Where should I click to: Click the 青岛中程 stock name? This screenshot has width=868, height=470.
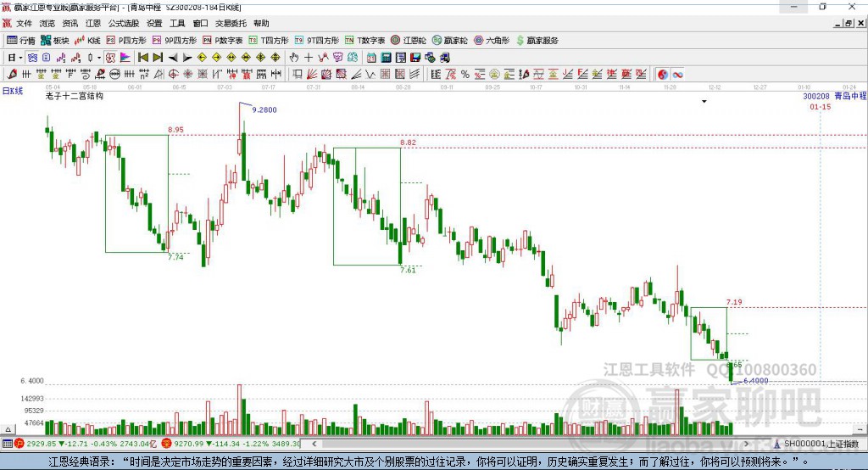tap(850, 96)
